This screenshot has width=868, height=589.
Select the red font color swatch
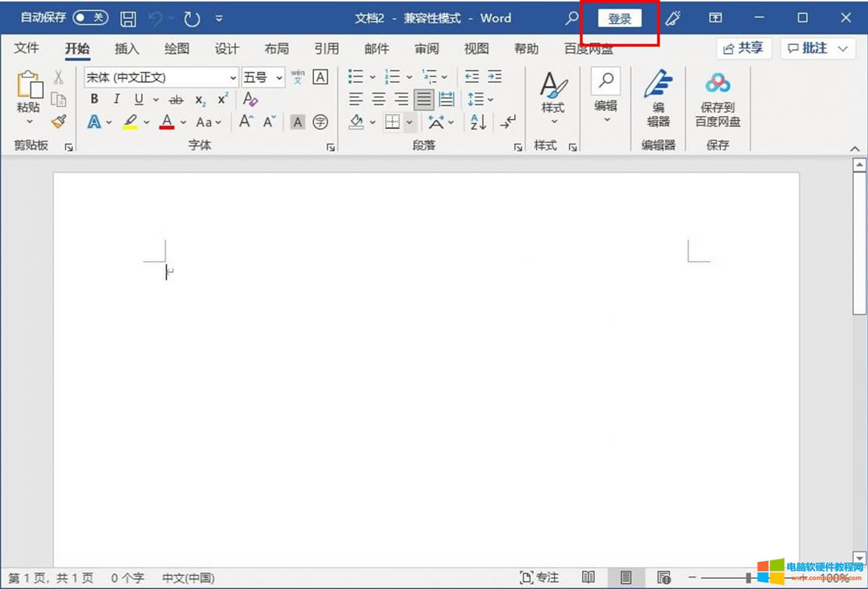point(166,122)
